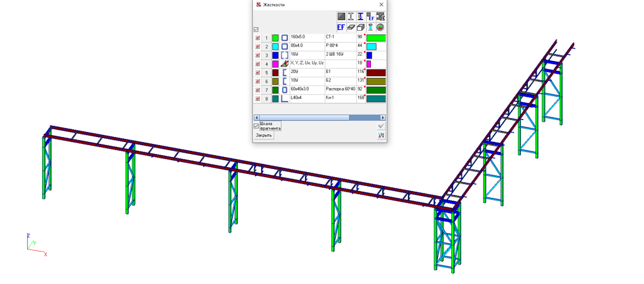The width and height of the screenshot is (644, 284).
Task: Select the "Распорка 60*40" row name cell
Action: click(340, 90)
